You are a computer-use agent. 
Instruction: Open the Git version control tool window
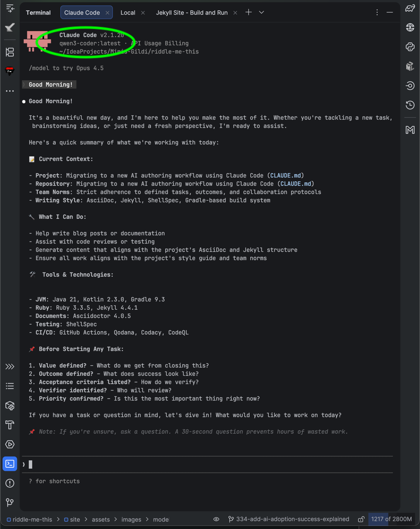(10, 502)
